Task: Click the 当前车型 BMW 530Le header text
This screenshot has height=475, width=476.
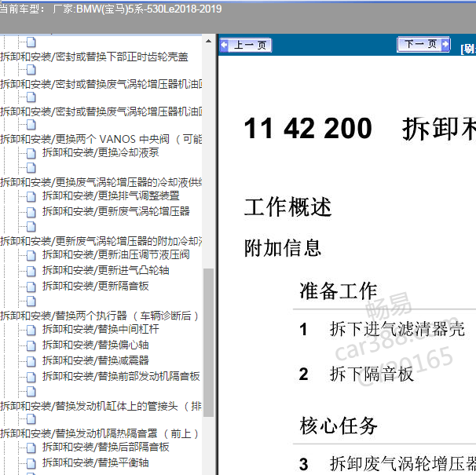Action: (111, 9)
